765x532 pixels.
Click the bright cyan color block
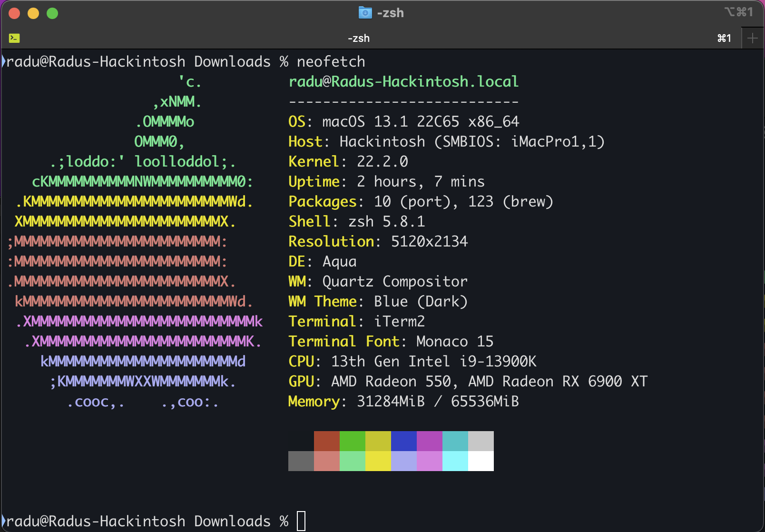(455, 461)
